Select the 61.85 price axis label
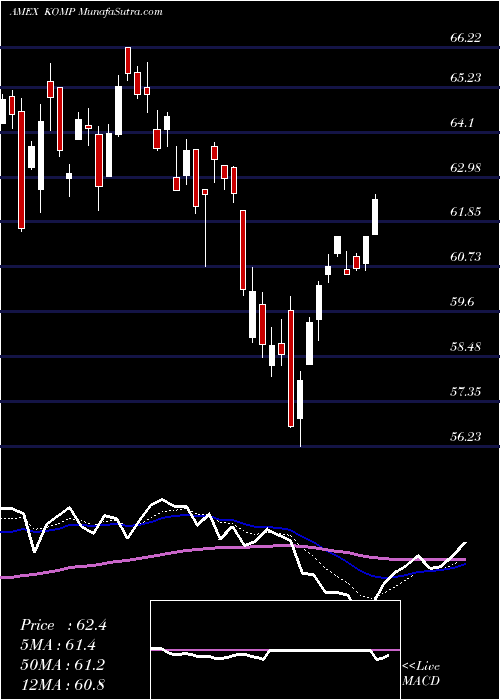This screenshot has height=700, width=500. click(x=466, y=212)
